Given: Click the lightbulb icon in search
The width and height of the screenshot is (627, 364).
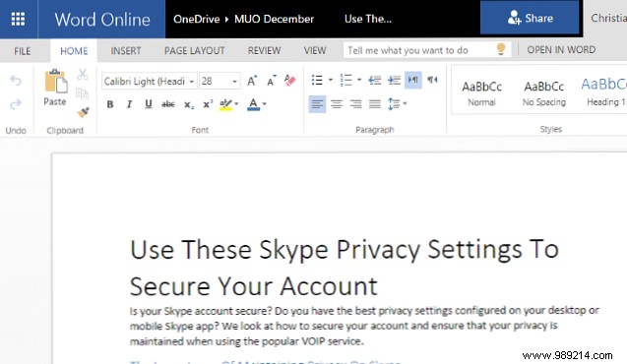Looking at the screenshot, I should click(x=501, y=49).
